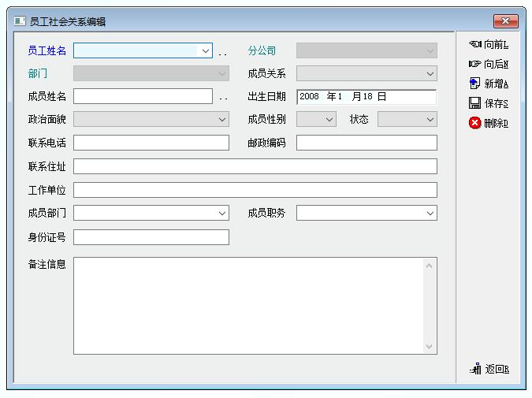The width and height of the screenshot is (532, 398).
Task: Click the red 删除 (delete) icon
Action: click(474, 123)
